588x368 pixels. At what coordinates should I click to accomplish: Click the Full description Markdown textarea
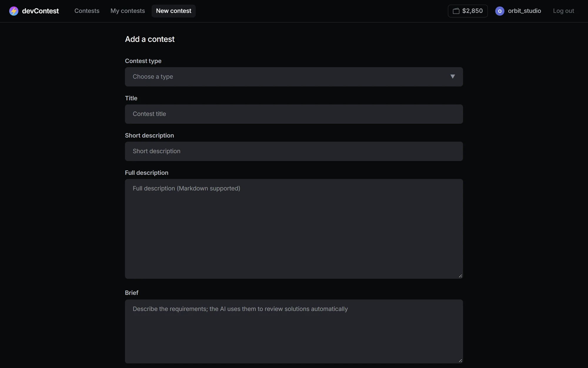point(294,229)
